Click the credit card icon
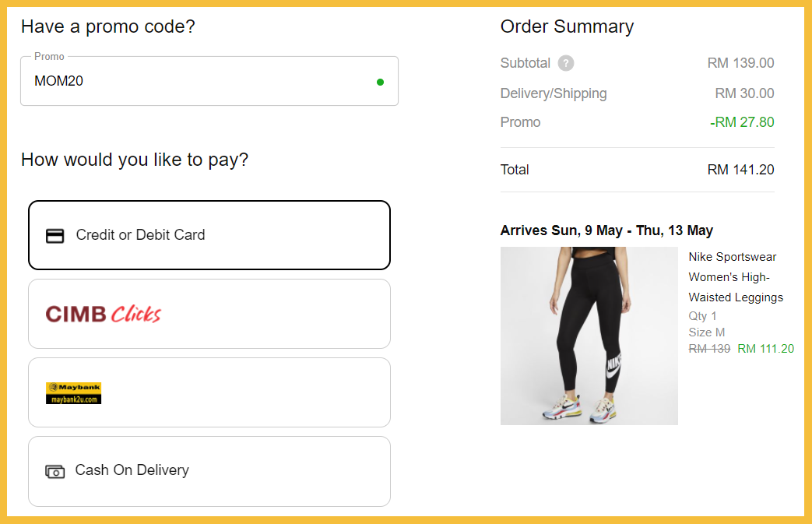The width and height of the screenshot is (812, 524). point(55,235)
